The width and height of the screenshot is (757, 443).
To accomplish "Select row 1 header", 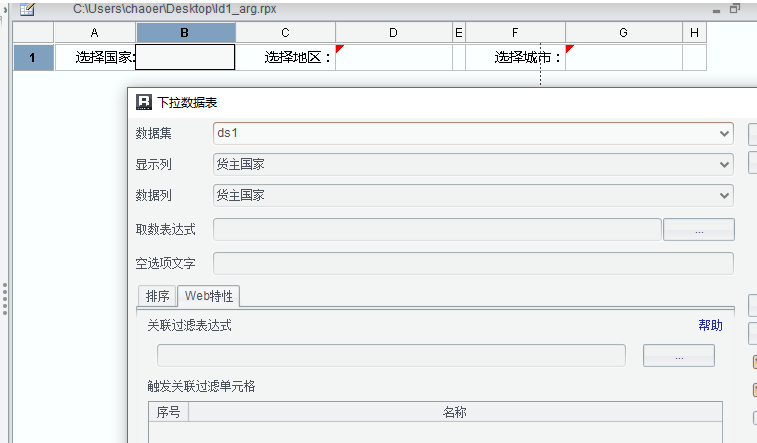I will pos(33,57).
